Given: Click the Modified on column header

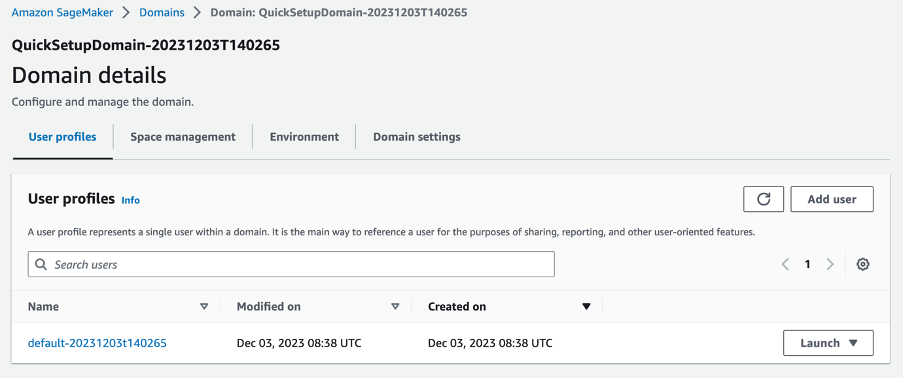Looking at the screenshot, I should click(x=269, y=307).
